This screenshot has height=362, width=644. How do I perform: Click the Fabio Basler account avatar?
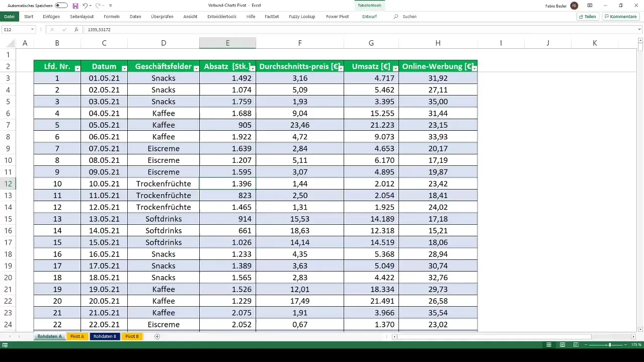point(574,6)
